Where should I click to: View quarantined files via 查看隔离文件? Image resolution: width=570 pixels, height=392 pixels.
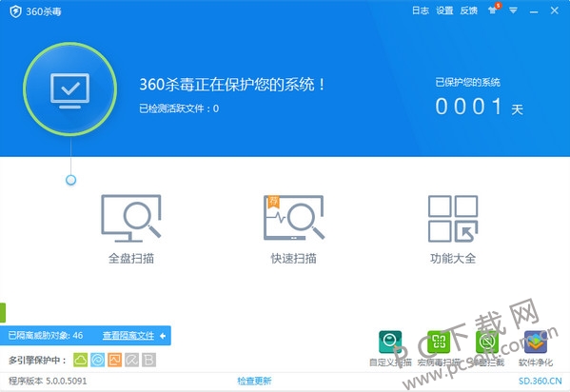coord(128,336)
